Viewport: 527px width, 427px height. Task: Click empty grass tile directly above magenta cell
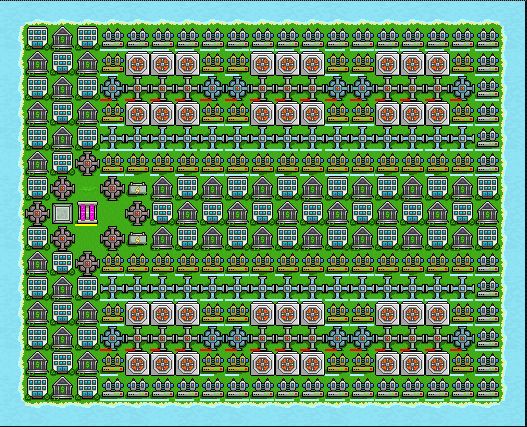(87, 188)
